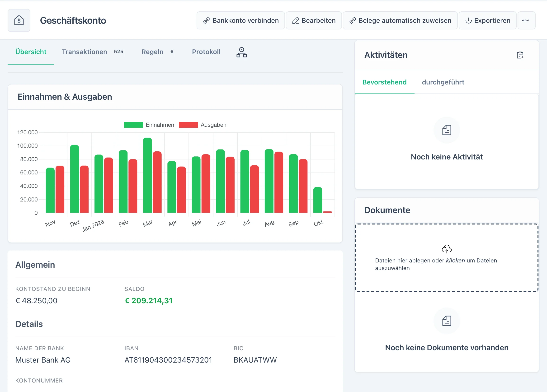Click the account house dollar icon
The image size is (547, 392).
19,20
